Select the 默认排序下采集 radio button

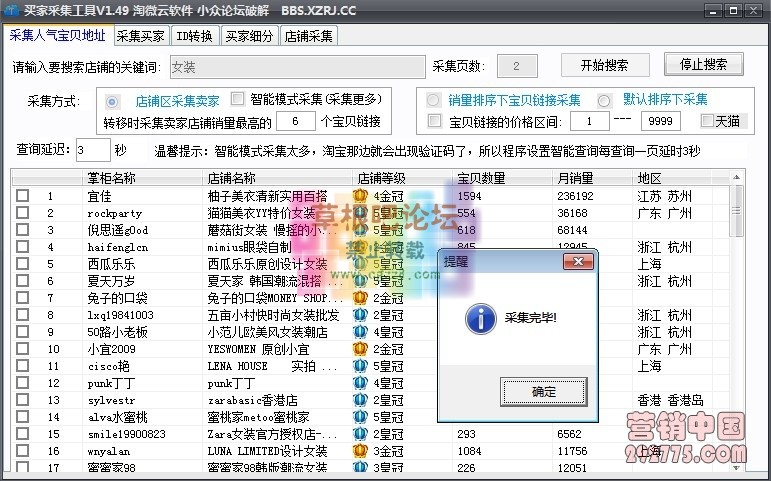tap(604, 101)
